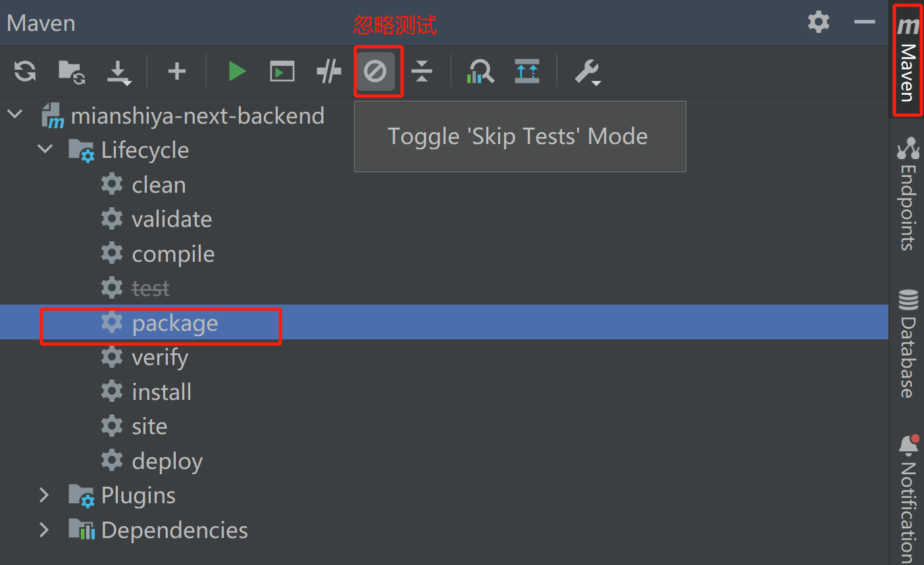Switch to the Endpoints side tab

[x=908, y=194]
